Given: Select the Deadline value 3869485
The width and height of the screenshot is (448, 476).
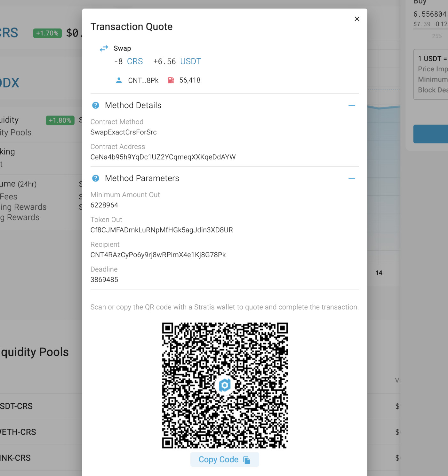Looking at the screenshot, I should [104, 280].
